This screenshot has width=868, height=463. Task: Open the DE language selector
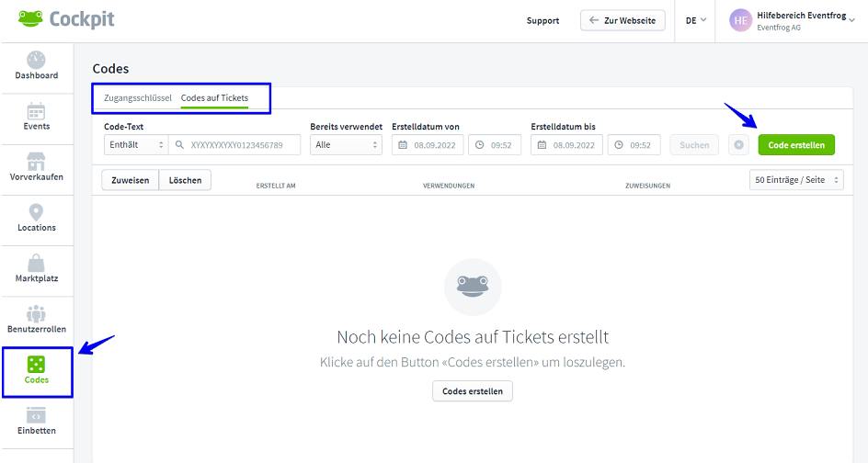coord(696,20)
